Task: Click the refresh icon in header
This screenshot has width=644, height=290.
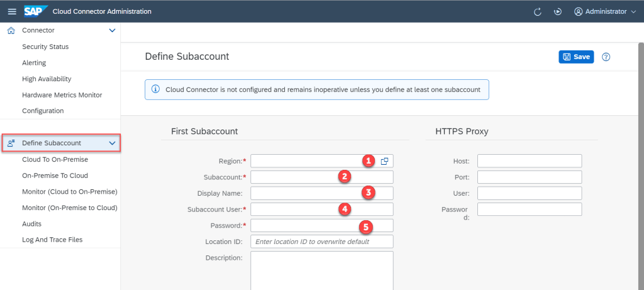Action: (538, 11)
